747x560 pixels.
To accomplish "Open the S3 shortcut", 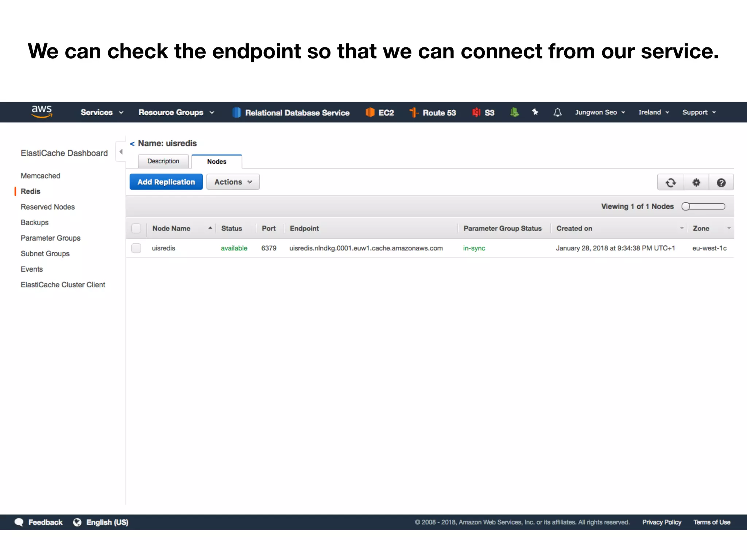I will (x=483, y=112).
